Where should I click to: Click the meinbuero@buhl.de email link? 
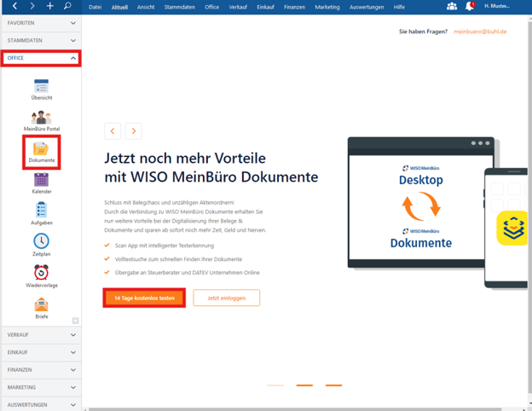pyautogui.click(x=480, y=31)
